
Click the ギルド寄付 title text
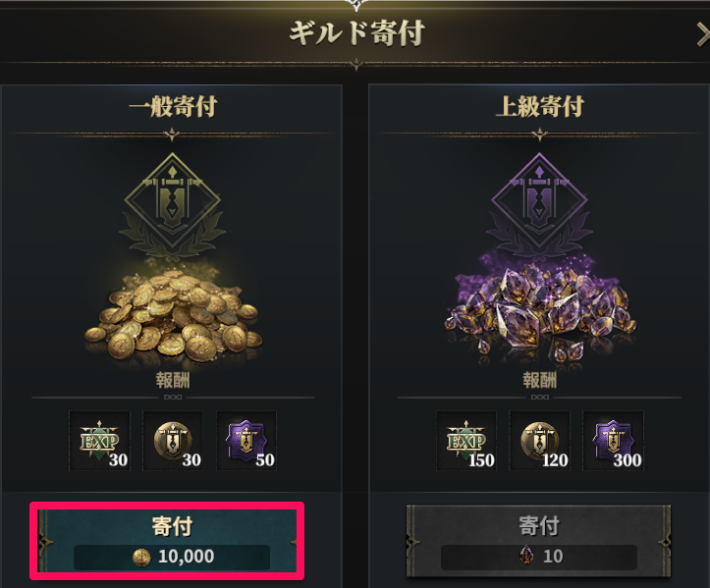(357, 33)
